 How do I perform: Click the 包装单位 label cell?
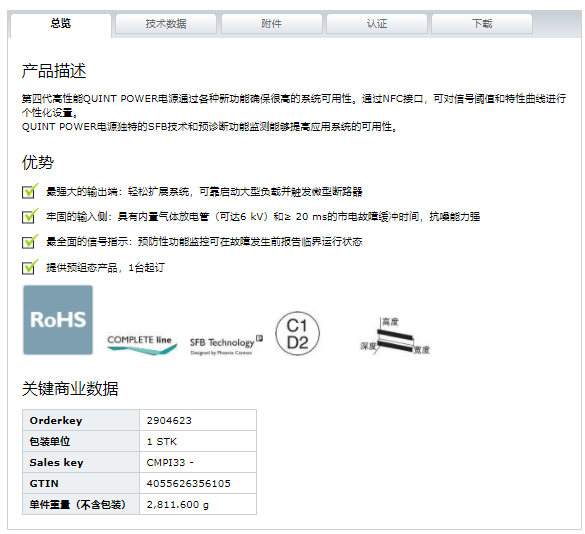click(x=81, y=441)
